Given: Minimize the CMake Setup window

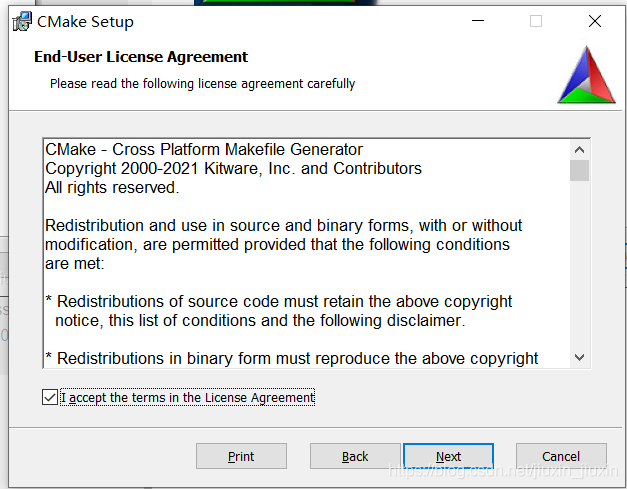Looking at the screenshot, I should (478, 21).
